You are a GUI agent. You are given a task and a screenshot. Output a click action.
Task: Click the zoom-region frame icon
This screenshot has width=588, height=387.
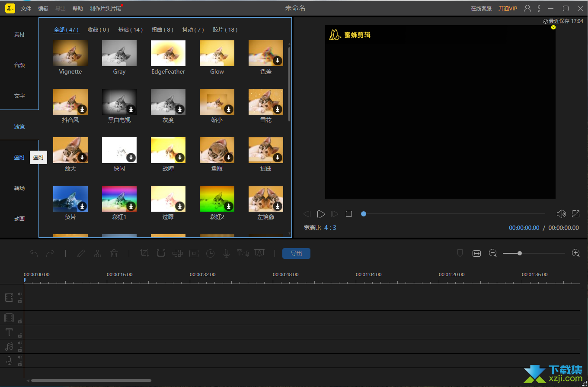pyautogui.click(x=161, y=253)
